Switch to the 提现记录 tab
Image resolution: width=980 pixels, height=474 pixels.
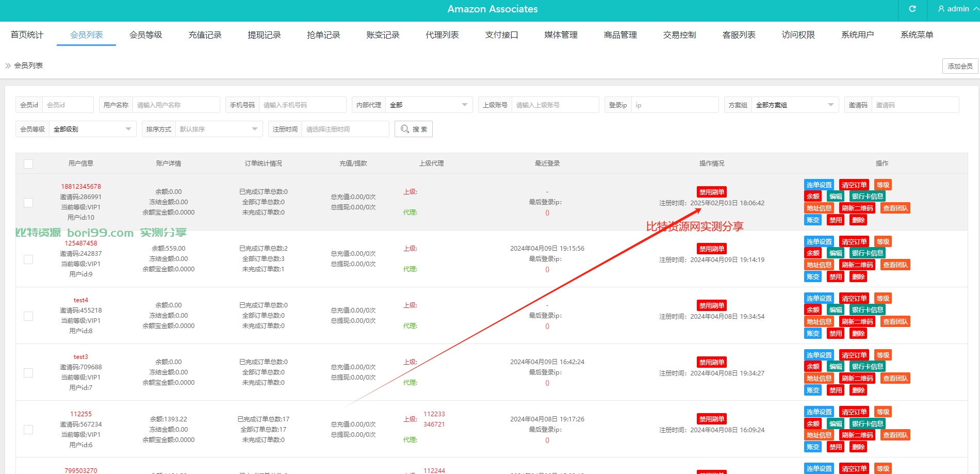[264, 35]
